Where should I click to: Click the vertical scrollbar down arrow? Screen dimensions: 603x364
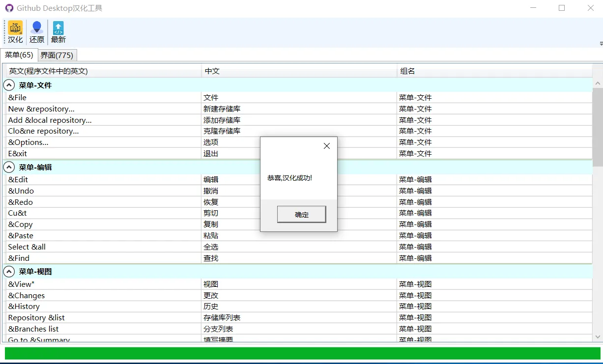598,337
